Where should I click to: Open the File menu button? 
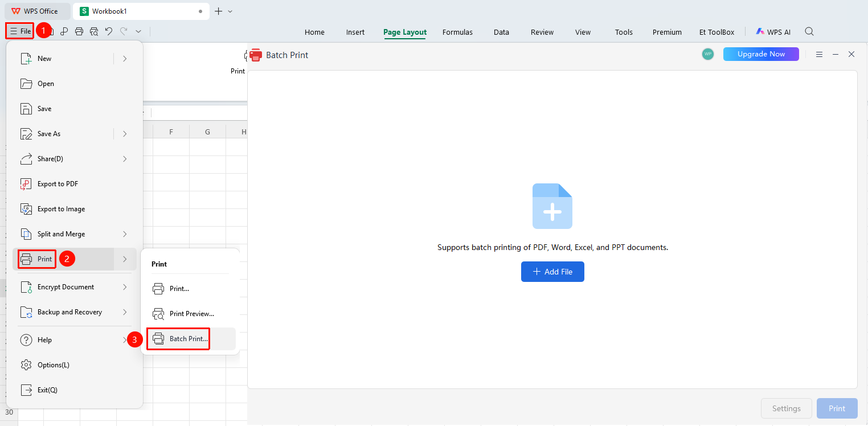point(21,31)
